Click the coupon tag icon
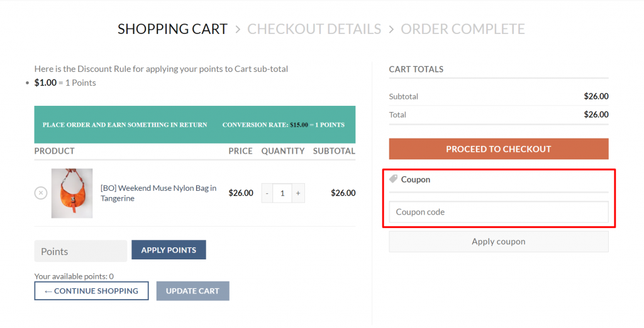The image size is (644, 328). [393, 179]
